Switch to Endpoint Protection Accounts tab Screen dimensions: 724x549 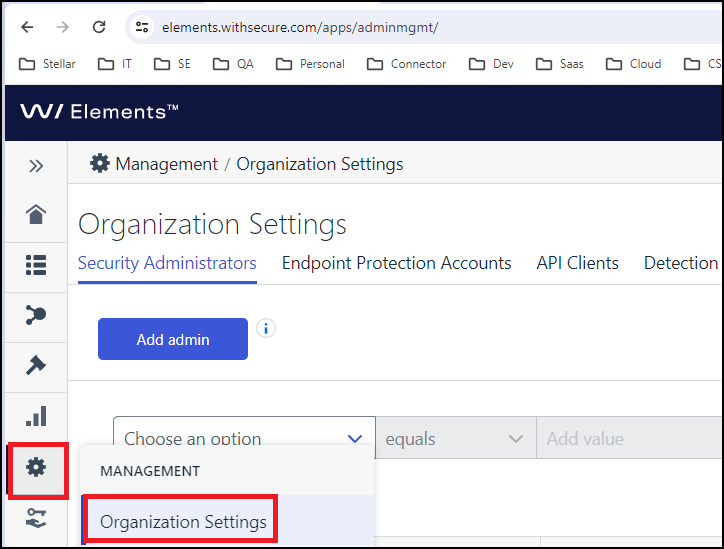click(396, 263)
